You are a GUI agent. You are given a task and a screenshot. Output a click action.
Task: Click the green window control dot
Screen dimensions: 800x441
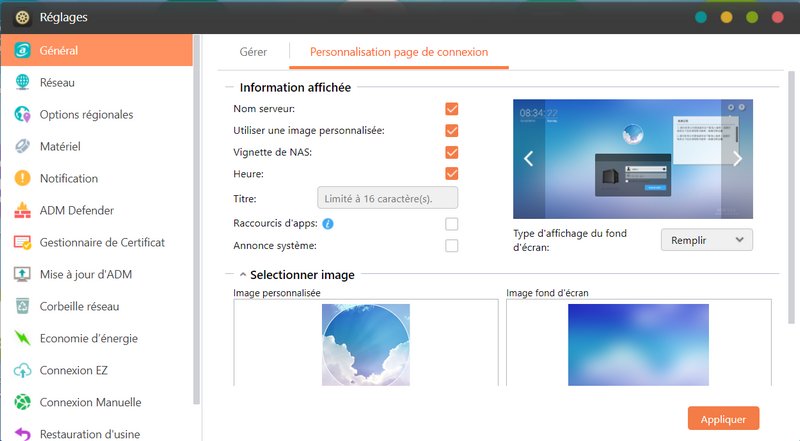pyautogui.click(x=752, y=17)
